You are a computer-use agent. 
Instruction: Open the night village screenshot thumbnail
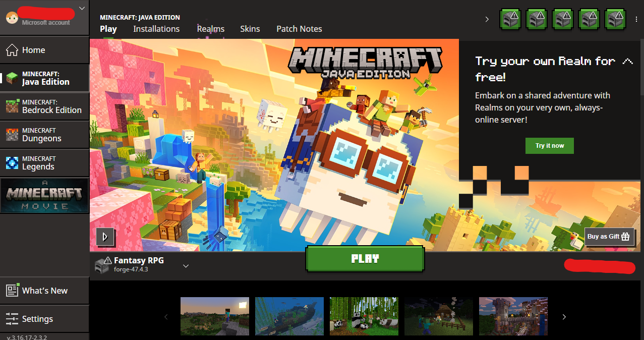(x=439, y=317)
